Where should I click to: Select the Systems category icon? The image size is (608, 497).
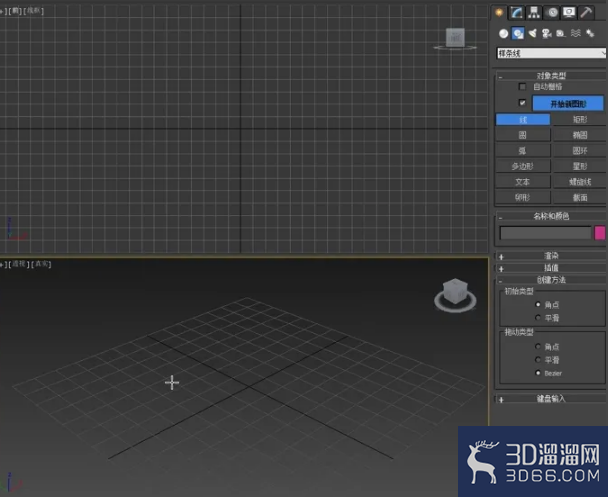click(x=590, y=34)
